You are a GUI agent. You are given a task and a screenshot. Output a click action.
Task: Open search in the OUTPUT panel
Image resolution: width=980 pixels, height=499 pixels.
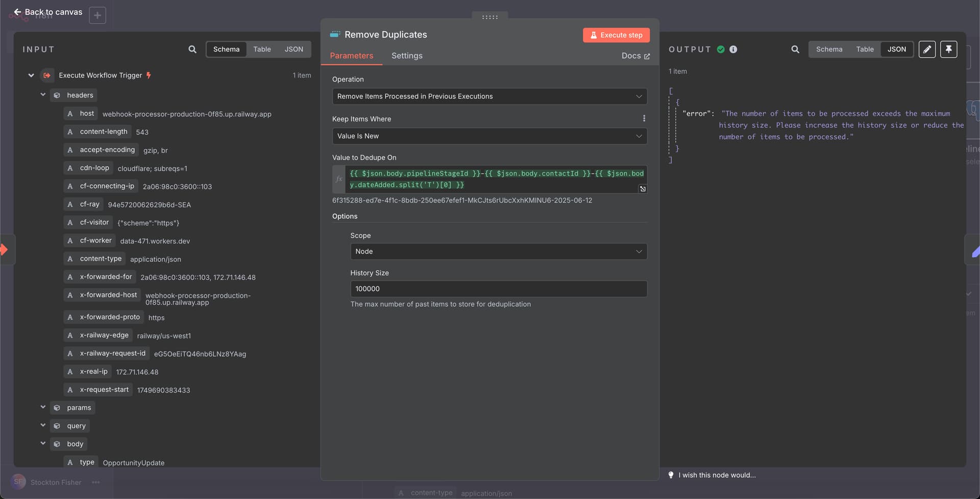[x=795, y=49]
